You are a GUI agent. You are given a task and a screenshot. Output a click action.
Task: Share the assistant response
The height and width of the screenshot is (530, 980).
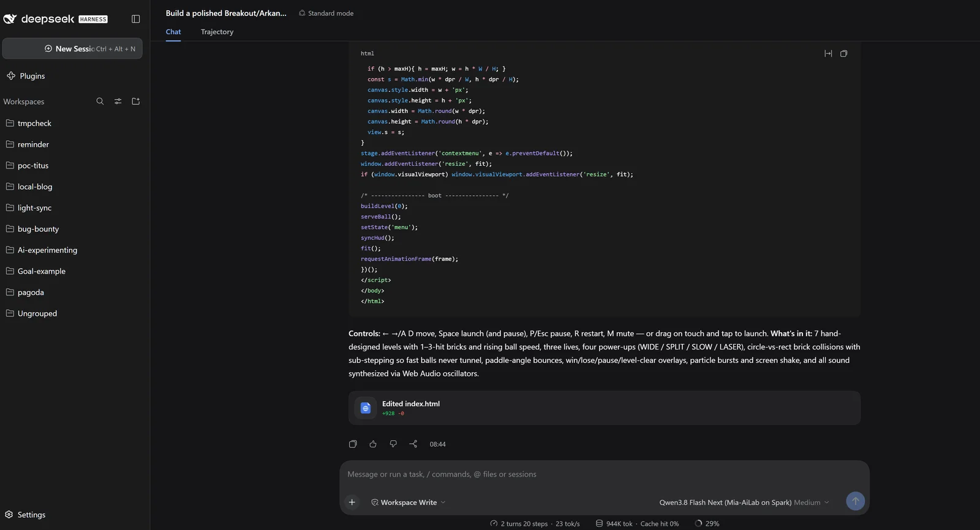point(413,444)
